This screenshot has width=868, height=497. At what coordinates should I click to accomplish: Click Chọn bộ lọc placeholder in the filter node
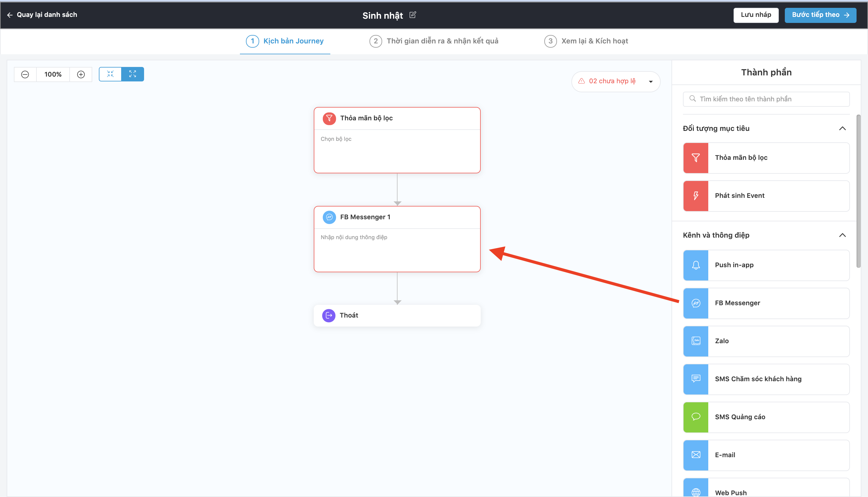336,139
